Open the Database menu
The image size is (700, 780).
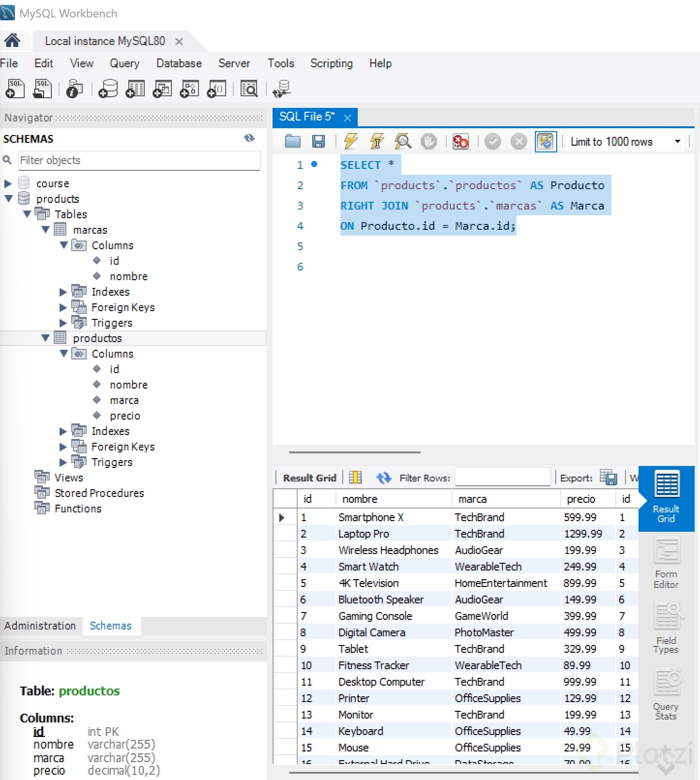[x=179, y=63]
